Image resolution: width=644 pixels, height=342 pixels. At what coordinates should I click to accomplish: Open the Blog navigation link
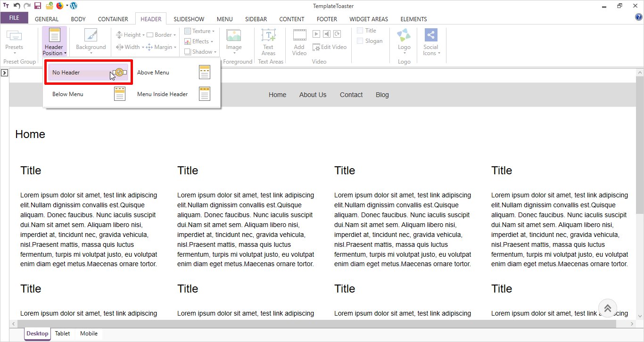click(x=382, y=95)
